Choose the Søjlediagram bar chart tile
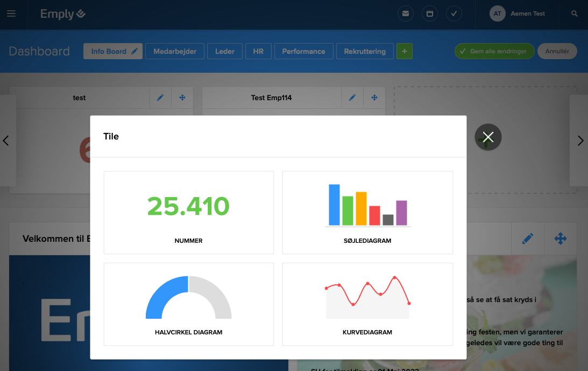Image resolution: width=588 pixels, height=371 pixels. pos(367,213)
